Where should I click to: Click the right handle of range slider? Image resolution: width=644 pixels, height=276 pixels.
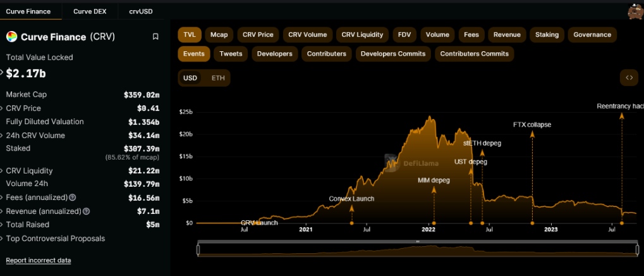[638, 249]
